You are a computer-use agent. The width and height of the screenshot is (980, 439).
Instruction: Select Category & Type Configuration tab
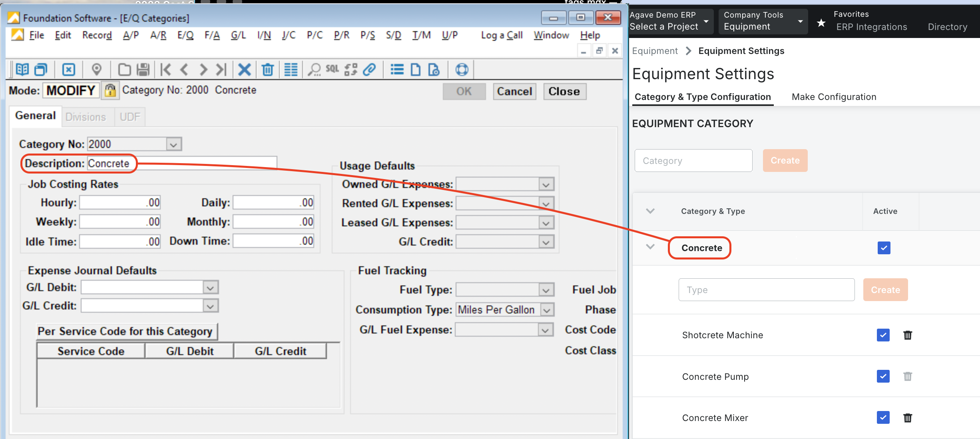click(x=703, y=97)
